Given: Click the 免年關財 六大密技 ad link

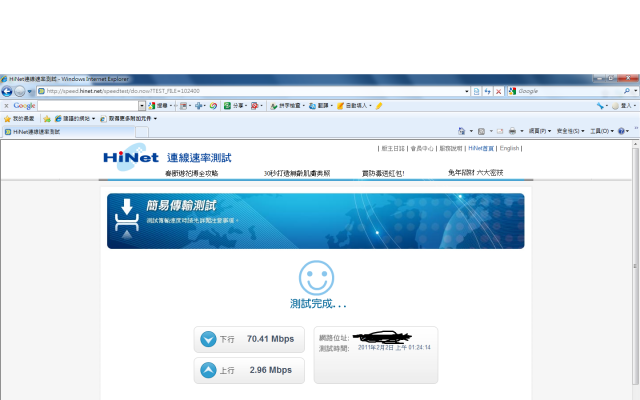Looking at the screenshot, I should (x=476, y=173).
